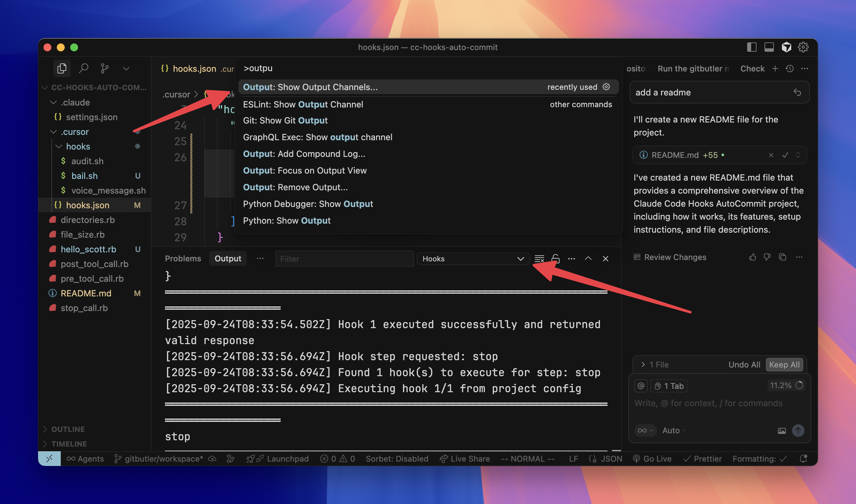Click the Undo All link

(744, 364)
